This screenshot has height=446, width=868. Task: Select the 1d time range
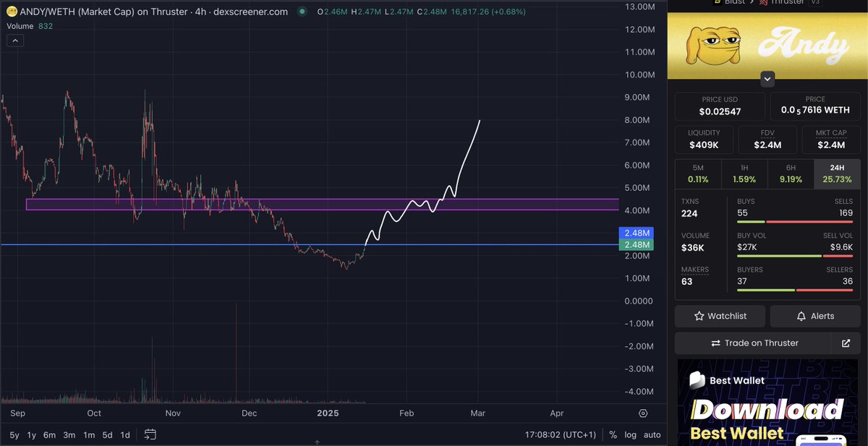125,434
